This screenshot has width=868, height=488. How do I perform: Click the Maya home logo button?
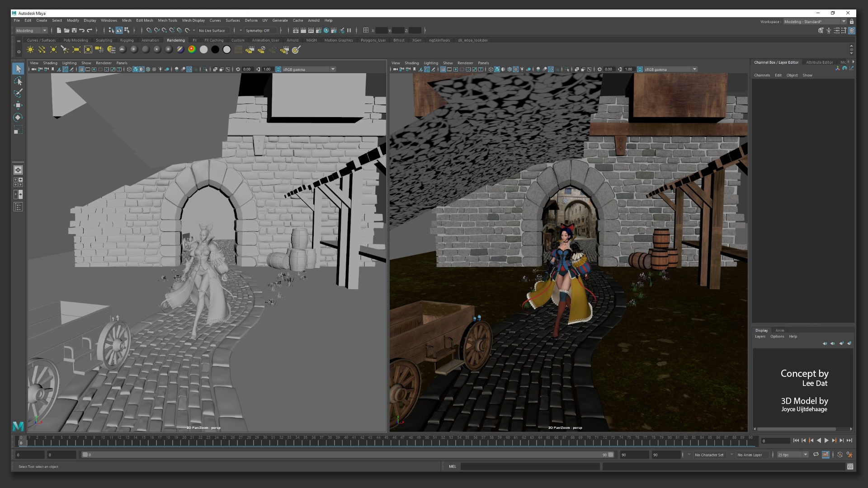coord(18,426)
